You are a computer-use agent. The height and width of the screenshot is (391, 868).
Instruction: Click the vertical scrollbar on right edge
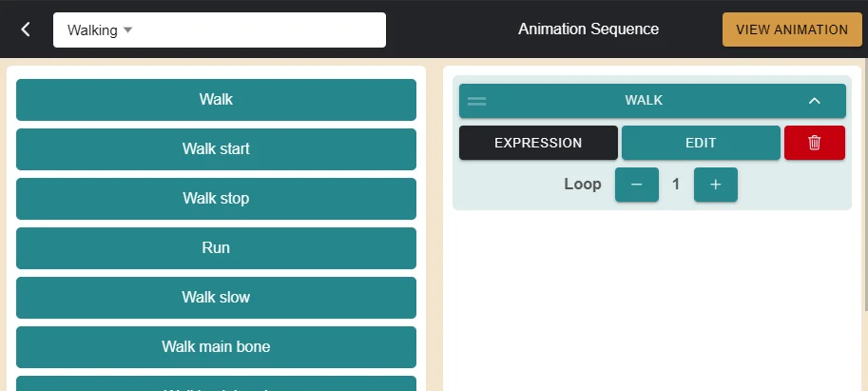[865, 183]
